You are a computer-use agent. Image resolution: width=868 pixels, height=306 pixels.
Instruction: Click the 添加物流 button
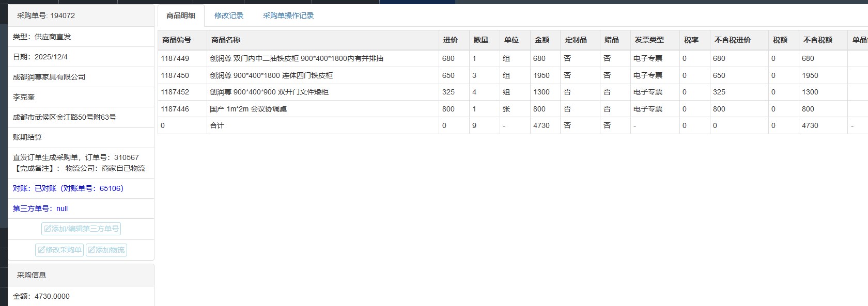(106, 250)
